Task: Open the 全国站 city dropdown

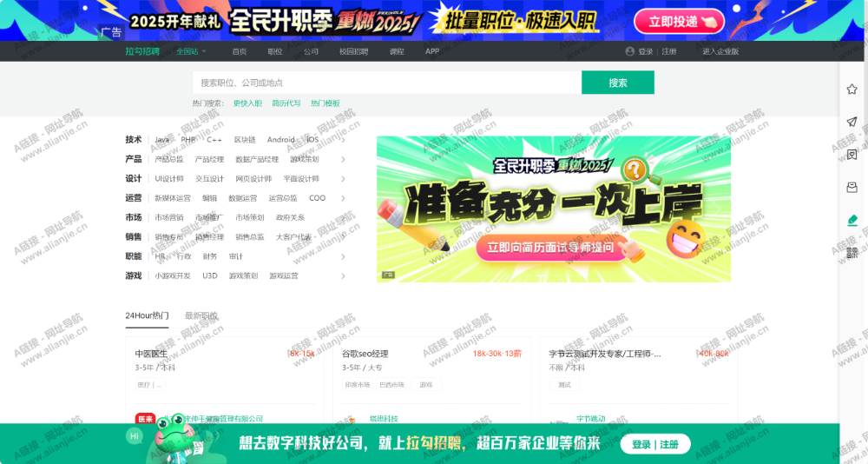Action: (x=191, y=51)
